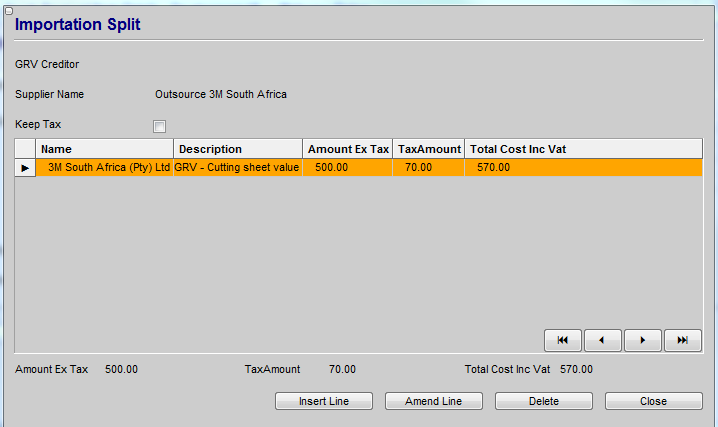Click the row selector arrow indicator
718x427 pixels.
point(25,168)
